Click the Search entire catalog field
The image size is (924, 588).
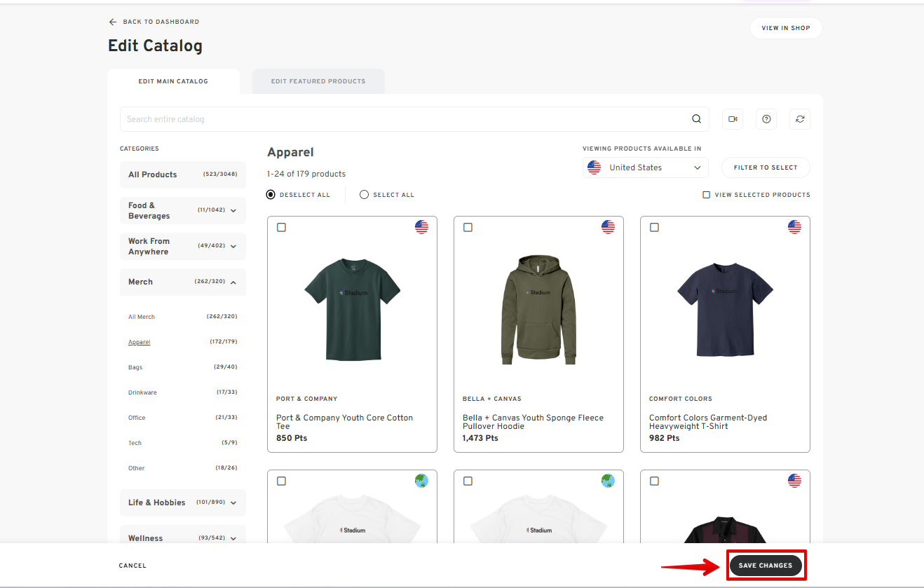point(403,119)
